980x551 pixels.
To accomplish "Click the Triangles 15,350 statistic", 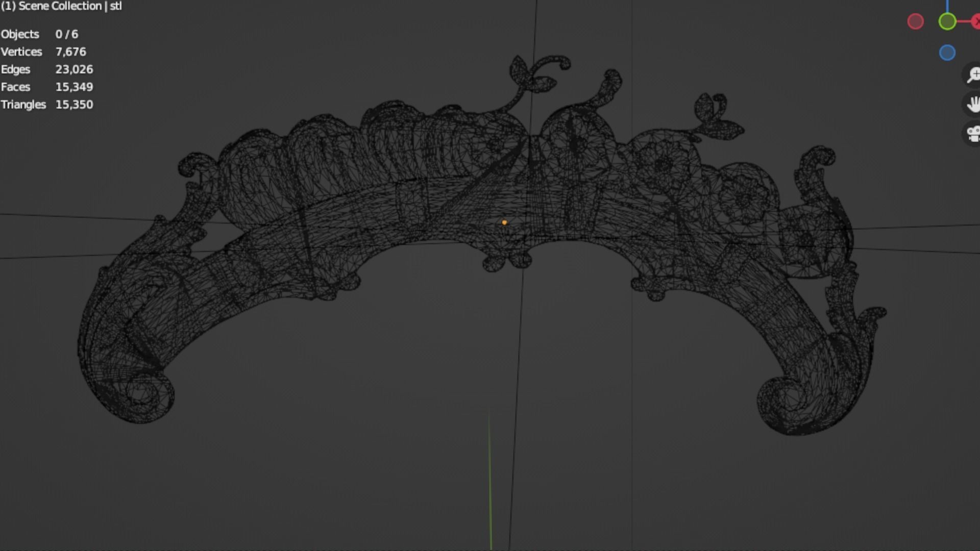I will pyautogui.click(x=47, y=105).
